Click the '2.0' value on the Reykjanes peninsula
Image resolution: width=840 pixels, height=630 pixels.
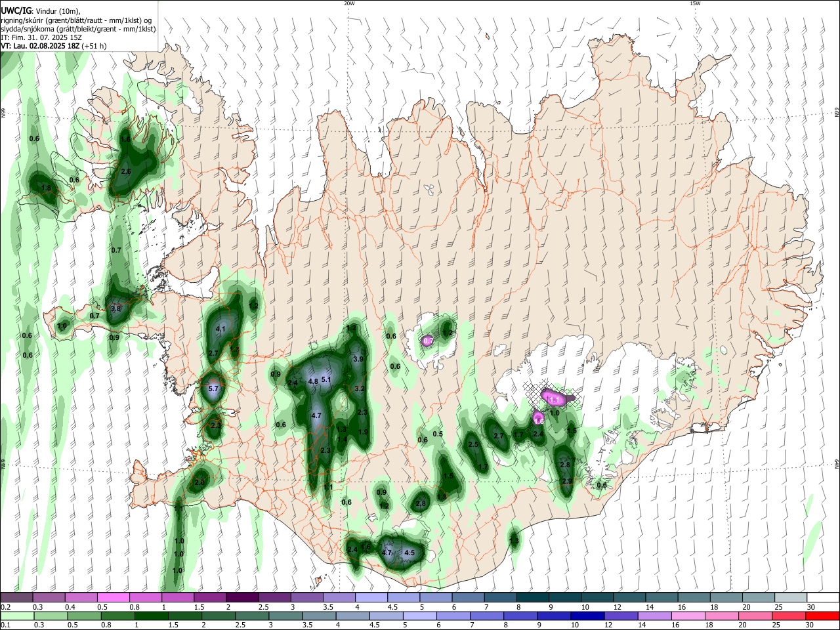[199, 483]
